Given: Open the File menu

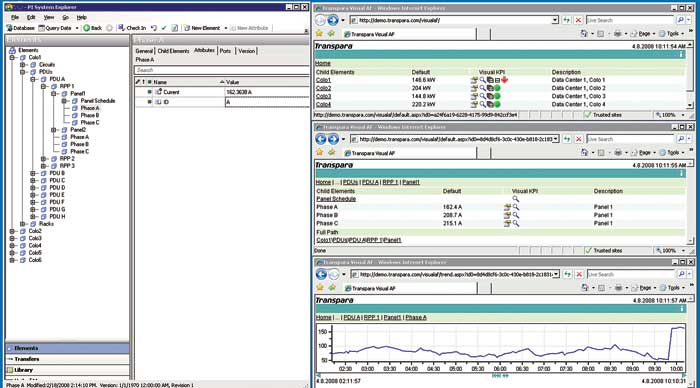Looking at the screenshot, I should (x=15, y=17).
